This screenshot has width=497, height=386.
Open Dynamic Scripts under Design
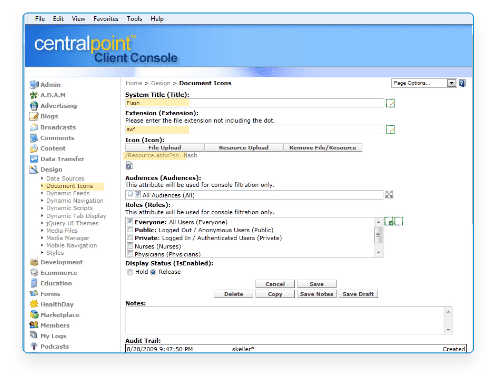click(70, 208)
